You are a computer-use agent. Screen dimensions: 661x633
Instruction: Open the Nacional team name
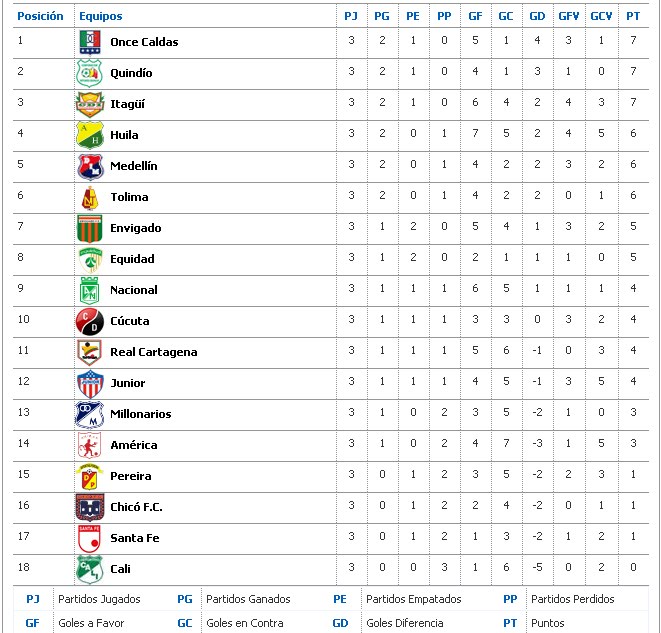[134, 290]
